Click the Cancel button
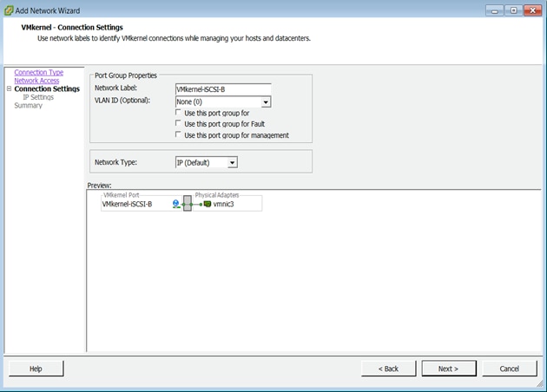 (x=510, y=369)
